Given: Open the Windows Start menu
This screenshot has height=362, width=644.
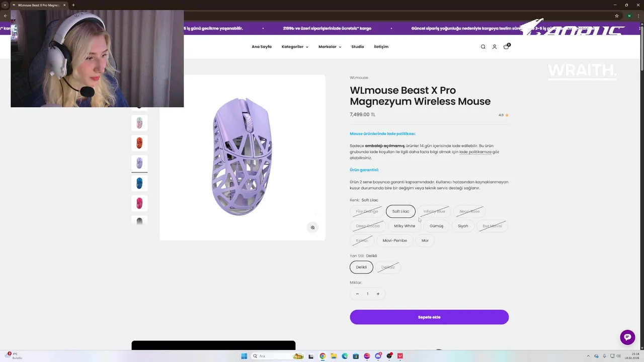Looking at the screenshot, I should click(x=244, y=356).
